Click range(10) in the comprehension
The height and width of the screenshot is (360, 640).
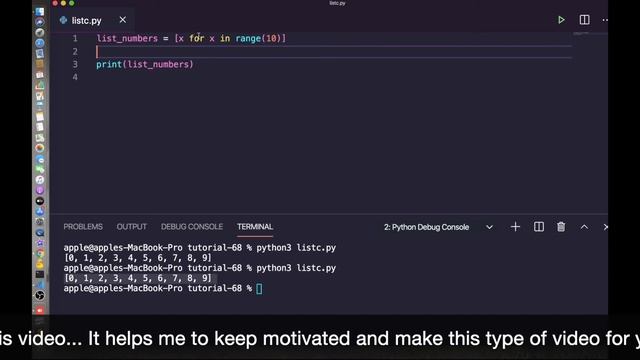coord(258,38)
